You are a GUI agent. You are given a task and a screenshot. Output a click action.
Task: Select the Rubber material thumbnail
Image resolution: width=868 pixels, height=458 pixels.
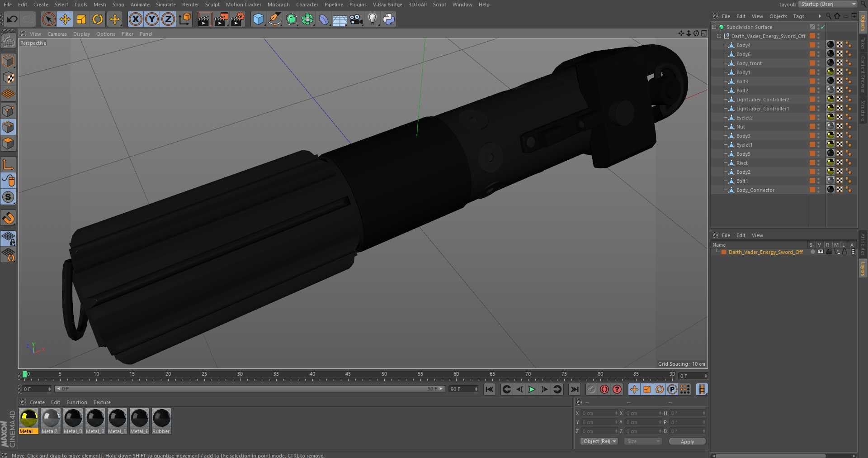pos(161,421)
